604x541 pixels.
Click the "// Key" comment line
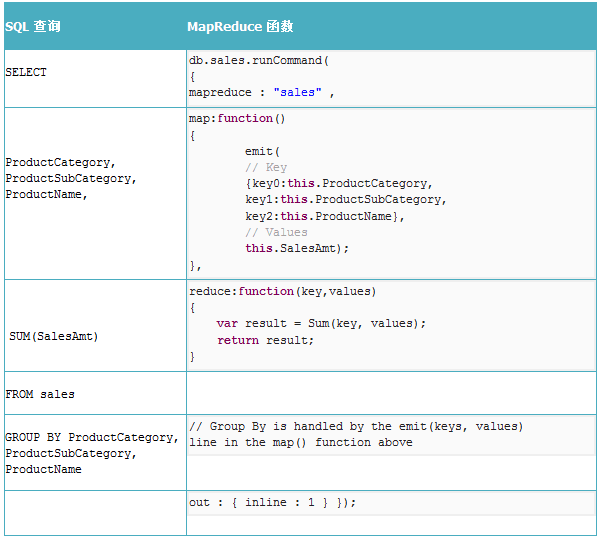click(266, 168)
